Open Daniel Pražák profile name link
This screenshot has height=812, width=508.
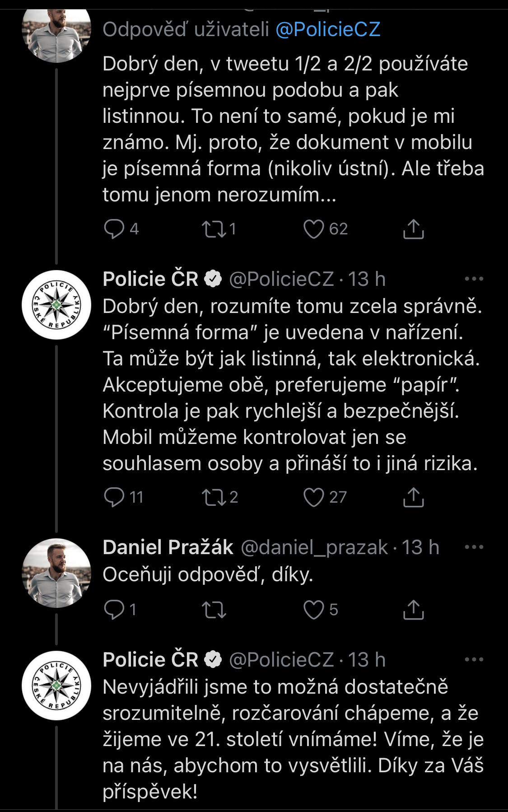(168, 547)
